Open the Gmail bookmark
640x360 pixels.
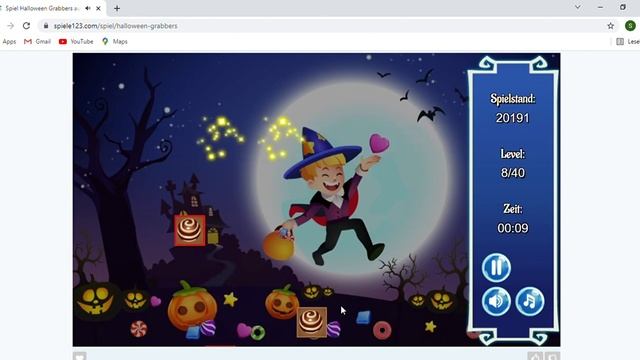tap(38, 42)
